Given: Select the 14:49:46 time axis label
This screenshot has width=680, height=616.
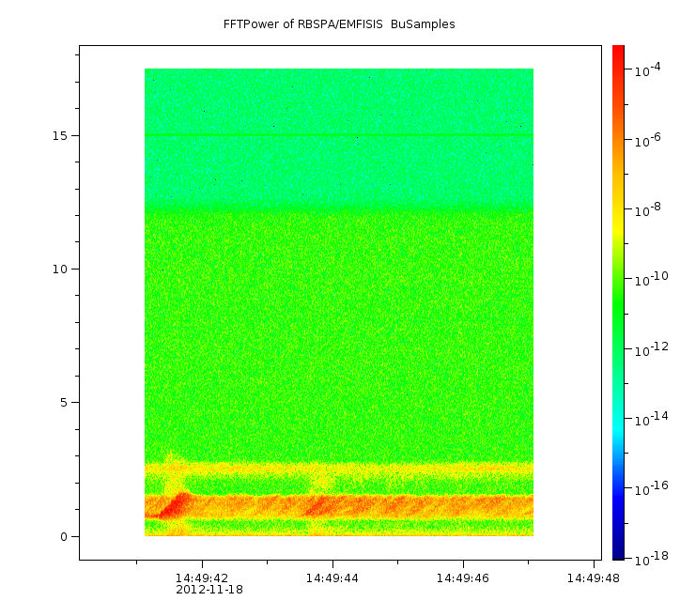Looking at the screenshot, I should pyautogui.click(x=462, y=578).
